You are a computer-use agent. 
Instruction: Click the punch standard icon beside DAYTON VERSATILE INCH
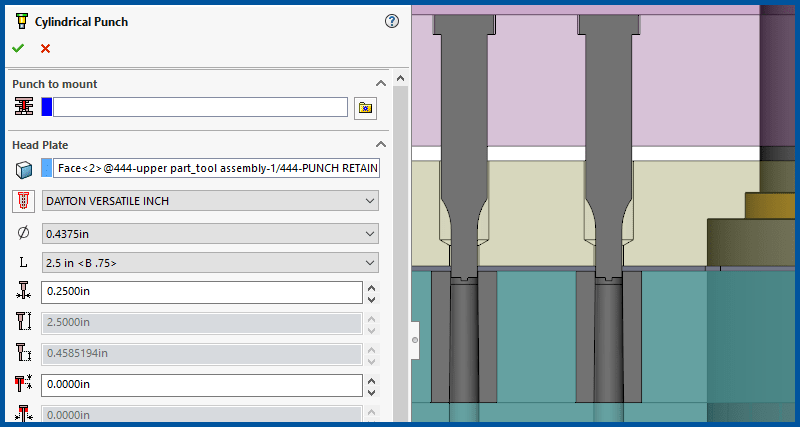[x=24, y=201]
